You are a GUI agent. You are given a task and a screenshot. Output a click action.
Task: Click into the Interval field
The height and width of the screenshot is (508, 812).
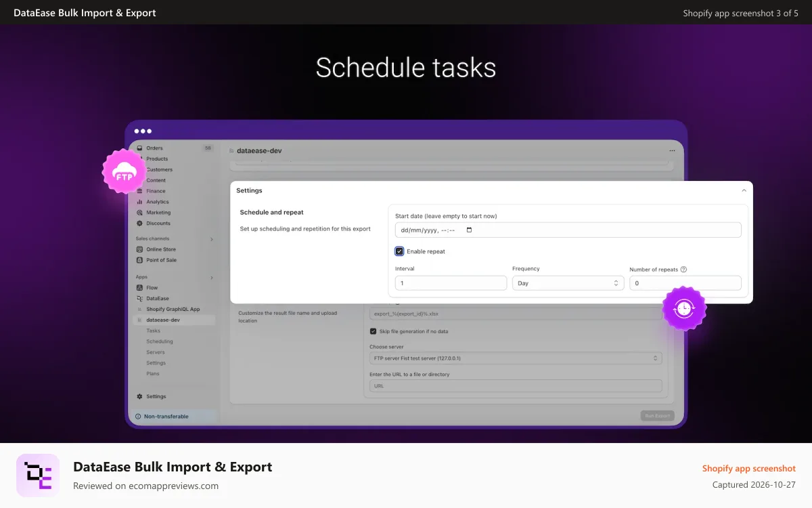point(451,283)
